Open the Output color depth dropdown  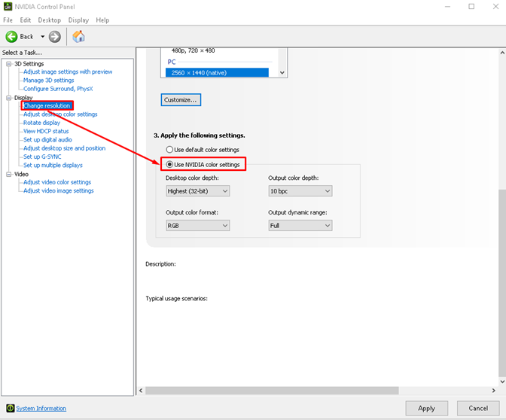300,191
